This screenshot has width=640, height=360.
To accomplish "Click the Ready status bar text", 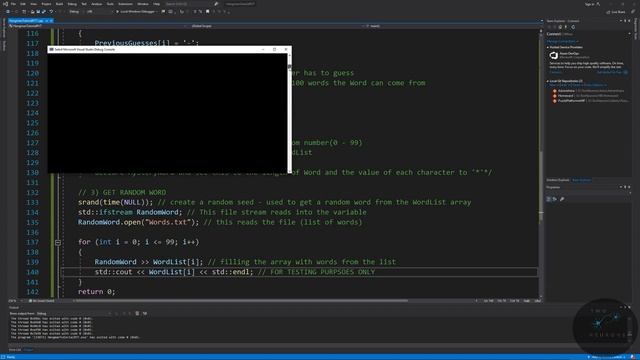I will click(11, 357).
